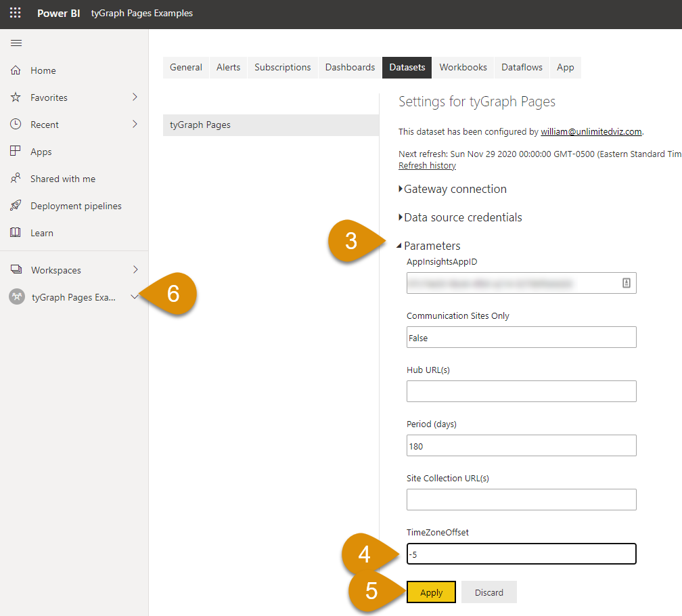Click the TimeZoneOffset input field
682x616 pixels.
pyautogui.click(x=521, y=554)
